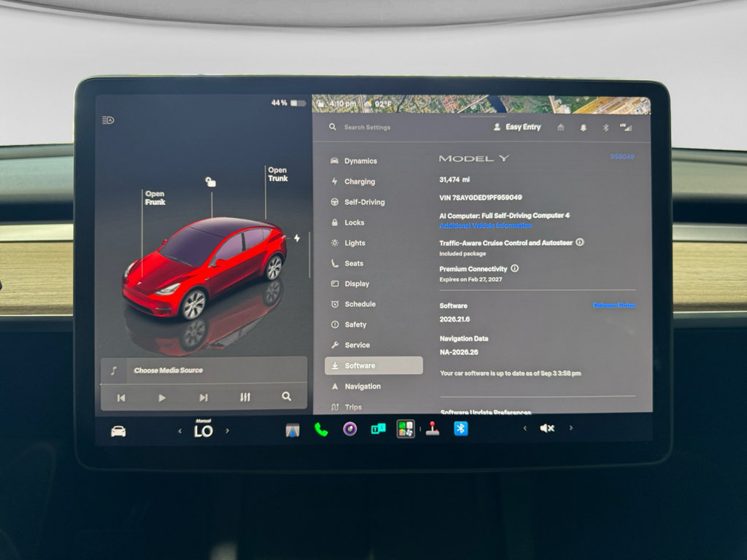
Task: Skip to next media track
Action: click(204, 397)
